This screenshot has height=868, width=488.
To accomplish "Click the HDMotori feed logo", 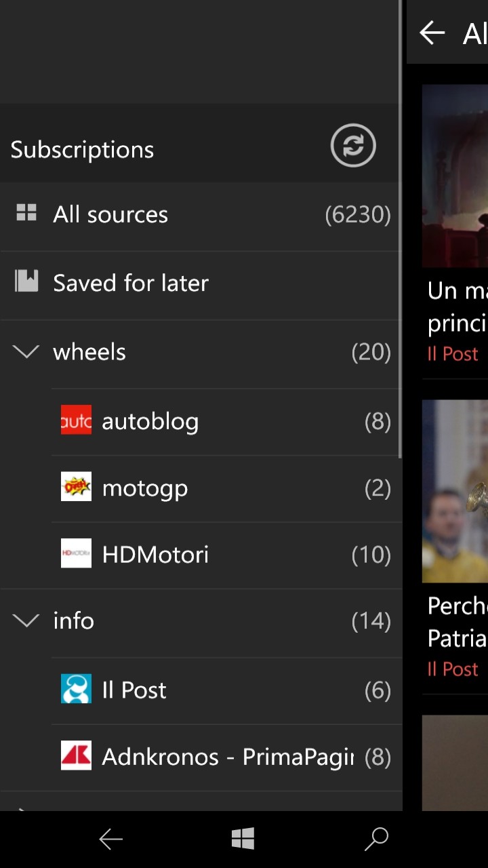I will (x=76, y=553).
